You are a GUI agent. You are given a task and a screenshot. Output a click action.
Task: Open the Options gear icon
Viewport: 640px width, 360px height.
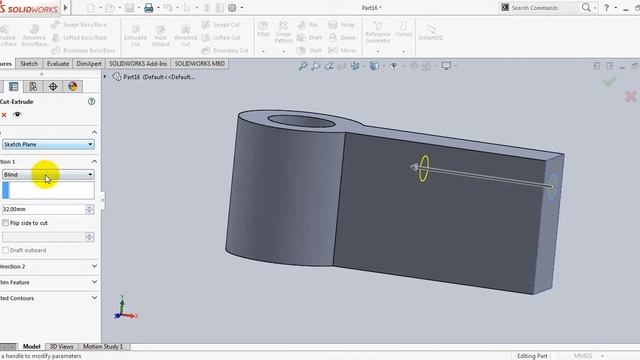coord(232,8)
